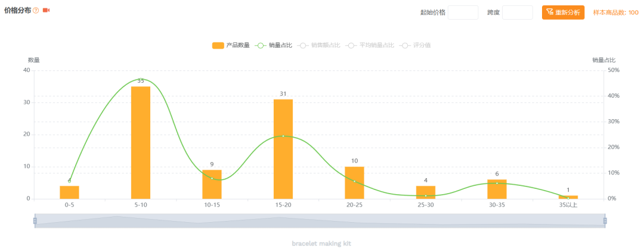Viewport: 644px width, 249px height.
Task: Enable the 平均销量占比 legend series
Action: (x=370, y=45)
